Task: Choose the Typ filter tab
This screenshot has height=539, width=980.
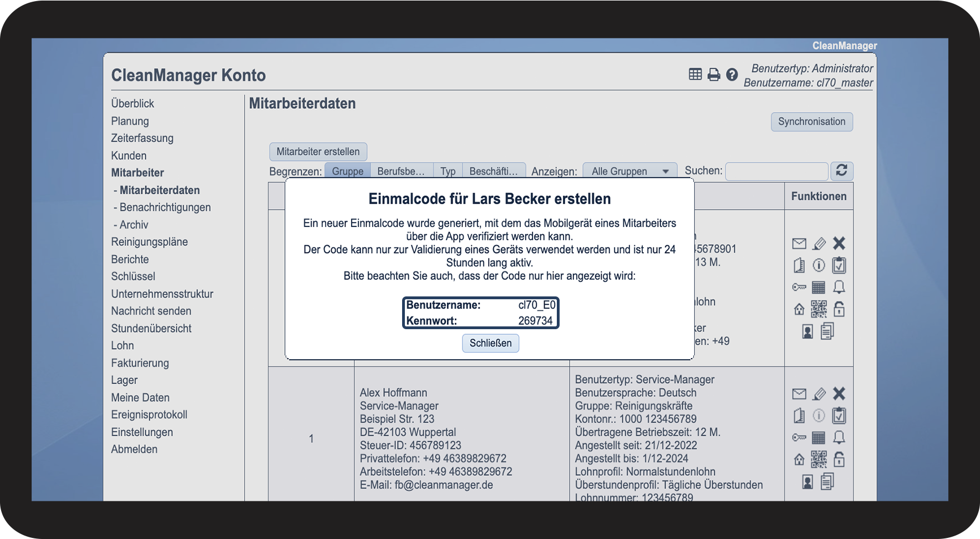Action: point(448,171)
